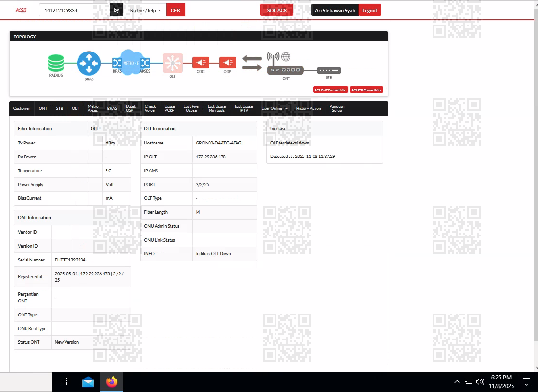Image resolution: width=538 pixels, height=392 pixels.
Task: Click the AKSES switch icon
Action: coord(145,63)
